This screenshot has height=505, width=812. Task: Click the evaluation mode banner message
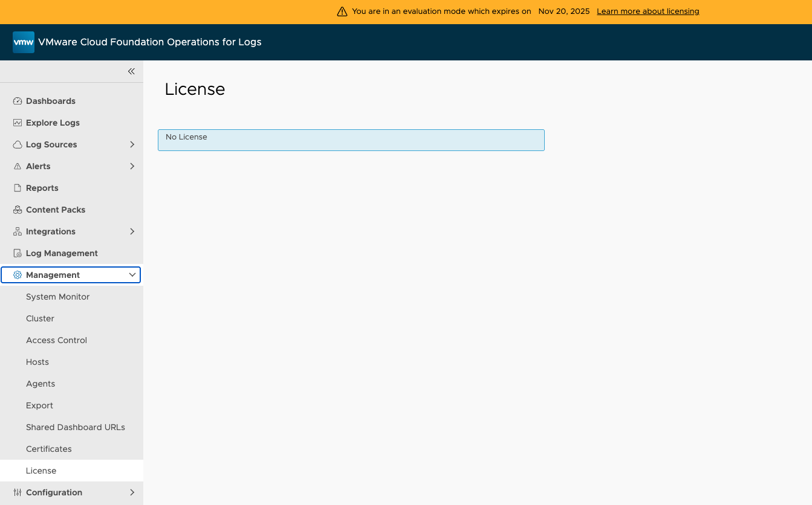[441, 11]
